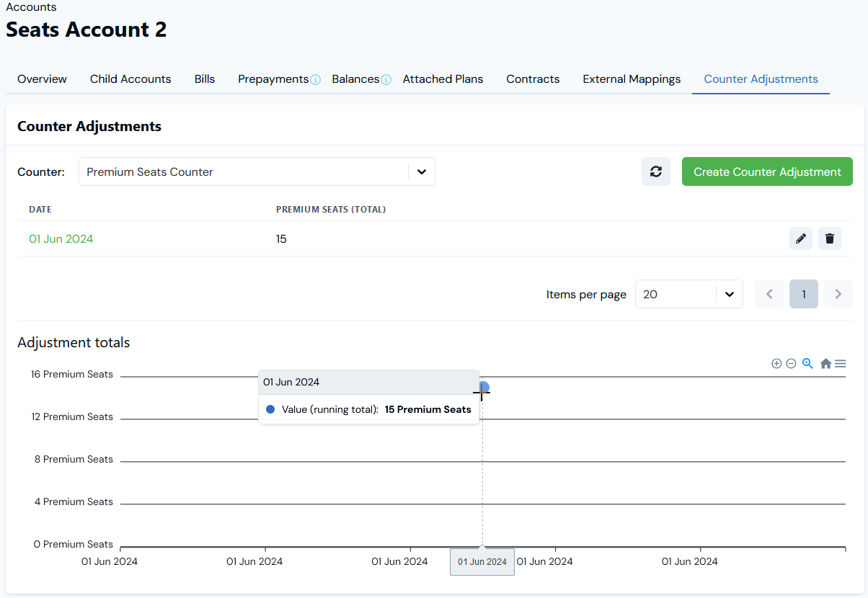868x598 pixels.
Task: Edit the 01 Jun 2024 adjustment
Action: click(x=800, y=238)
